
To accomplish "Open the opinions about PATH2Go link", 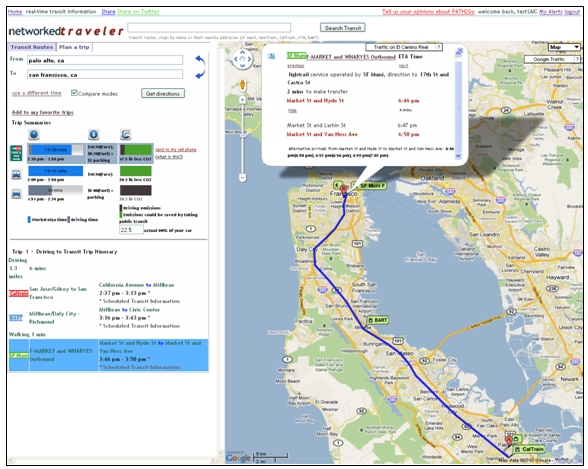I will click(x=428, y=12).
